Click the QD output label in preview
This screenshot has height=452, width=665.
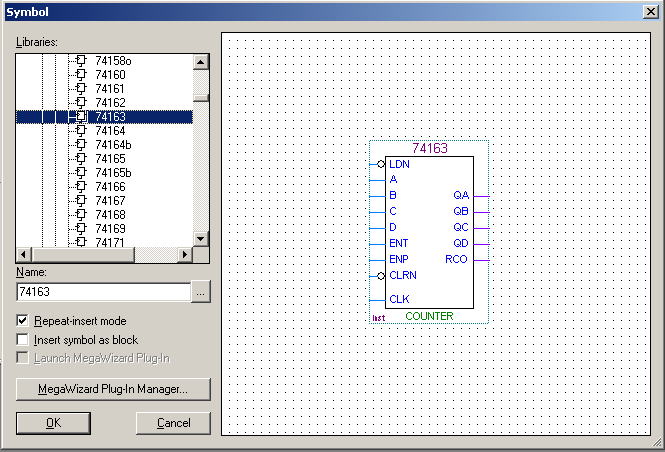tap(461, 243)
